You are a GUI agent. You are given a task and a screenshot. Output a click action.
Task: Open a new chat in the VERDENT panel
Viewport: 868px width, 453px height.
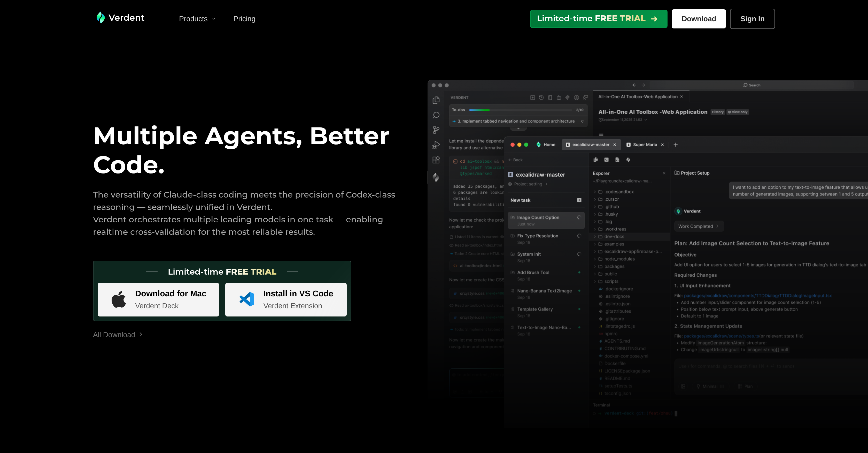533,97
